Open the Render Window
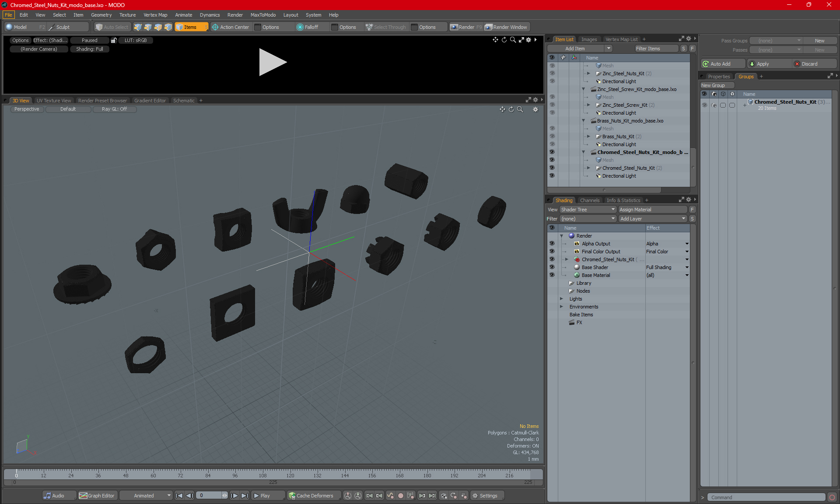Viewport: 840px width, 504px height. (507, 27)
